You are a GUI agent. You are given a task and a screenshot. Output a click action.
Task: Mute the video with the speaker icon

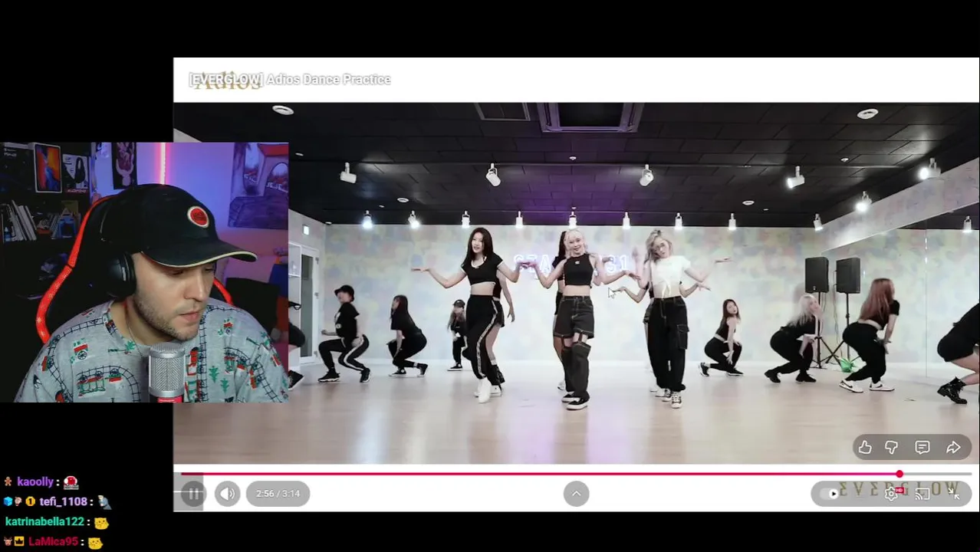(228, 494)
